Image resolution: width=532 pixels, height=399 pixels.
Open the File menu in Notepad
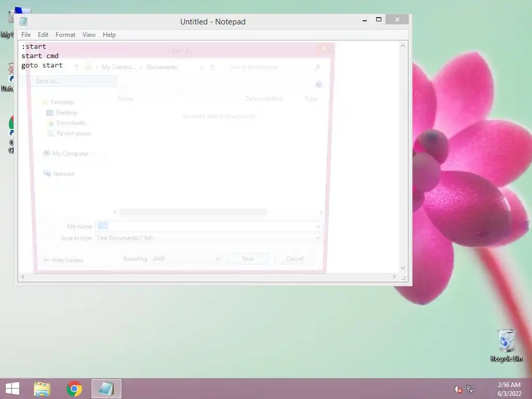pyautogui.click(x=26, y=35)
